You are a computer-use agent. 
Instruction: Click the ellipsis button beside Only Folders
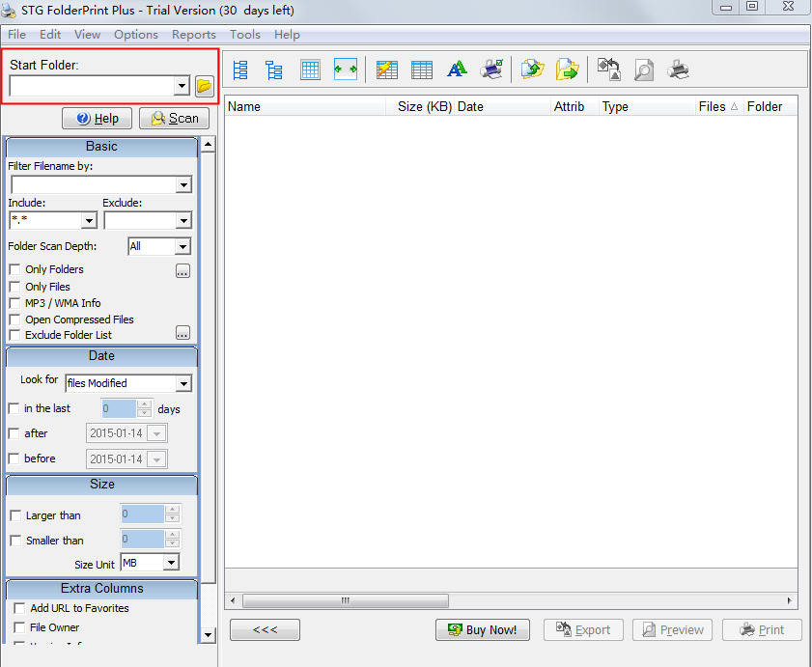tap(182, 271)
